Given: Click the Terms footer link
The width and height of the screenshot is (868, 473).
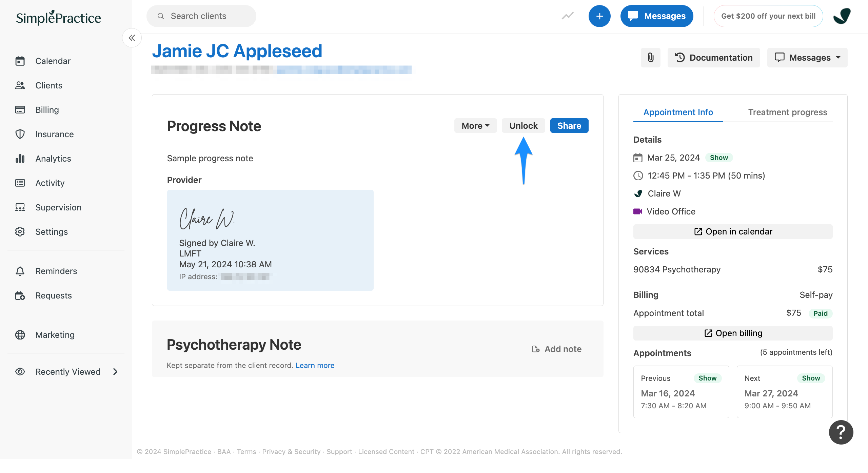Looking at the screenshot, I should tap(246, 452).
